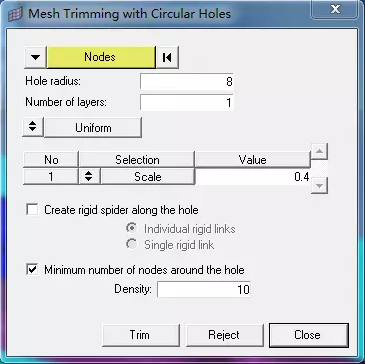Click the mesh icon in the title bar
Screen dimensions: 365x364
click(x=15, y=14)
